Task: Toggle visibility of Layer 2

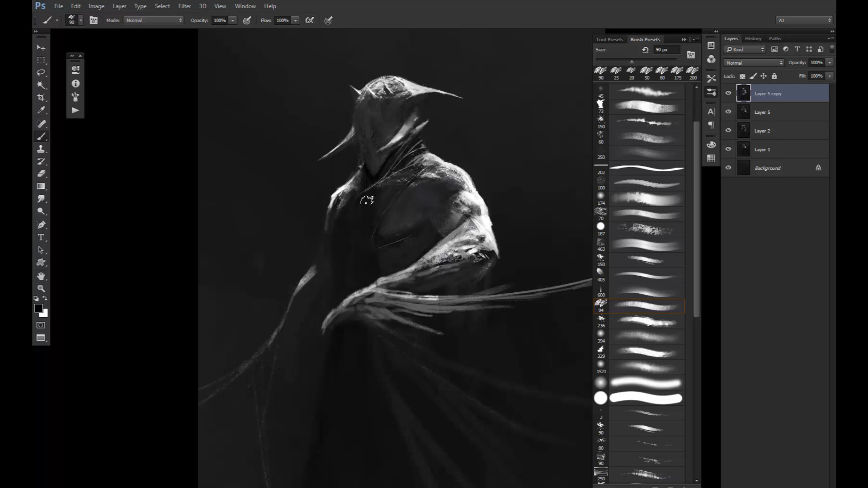Action: click(728, 131)
